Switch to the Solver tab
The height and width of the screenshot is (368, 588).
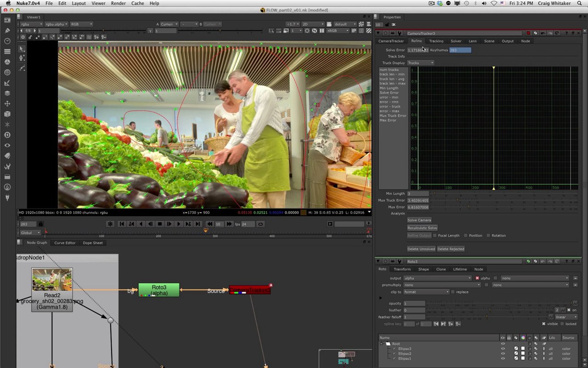point(456,41)
